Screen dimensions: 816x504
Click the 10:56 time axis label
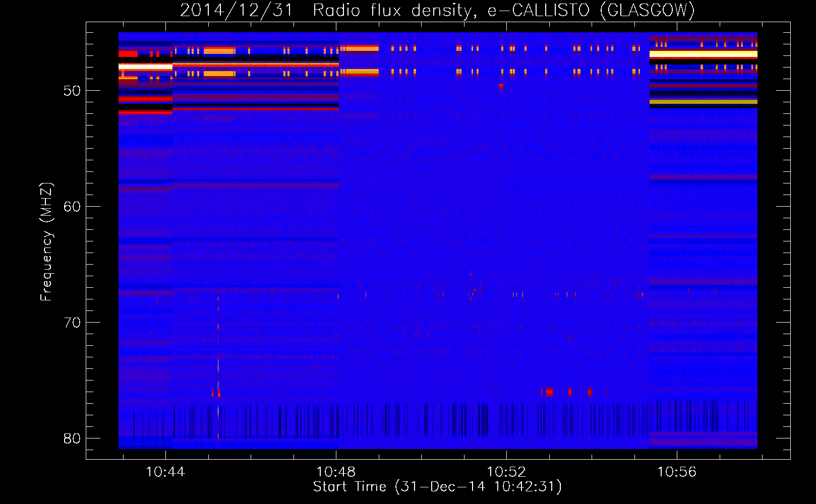click(677, 472)
